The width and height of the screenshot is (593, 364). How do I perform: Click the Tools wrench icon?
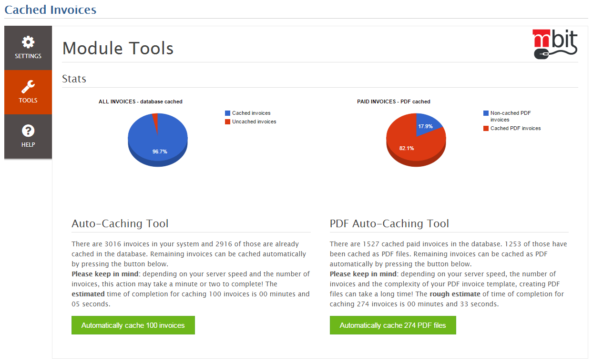[x=28, y=87]
